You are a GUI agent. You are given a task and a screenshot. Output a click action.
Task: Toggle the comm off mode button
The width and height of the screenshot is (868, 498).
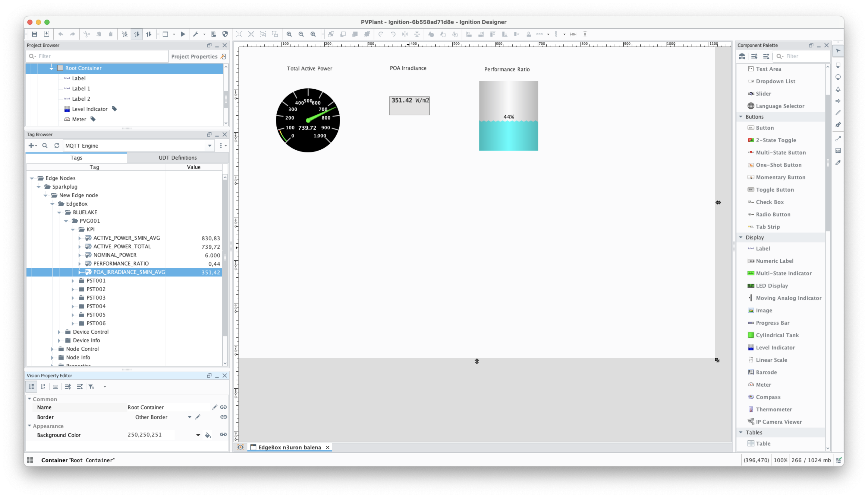click(x=125, y=34)
